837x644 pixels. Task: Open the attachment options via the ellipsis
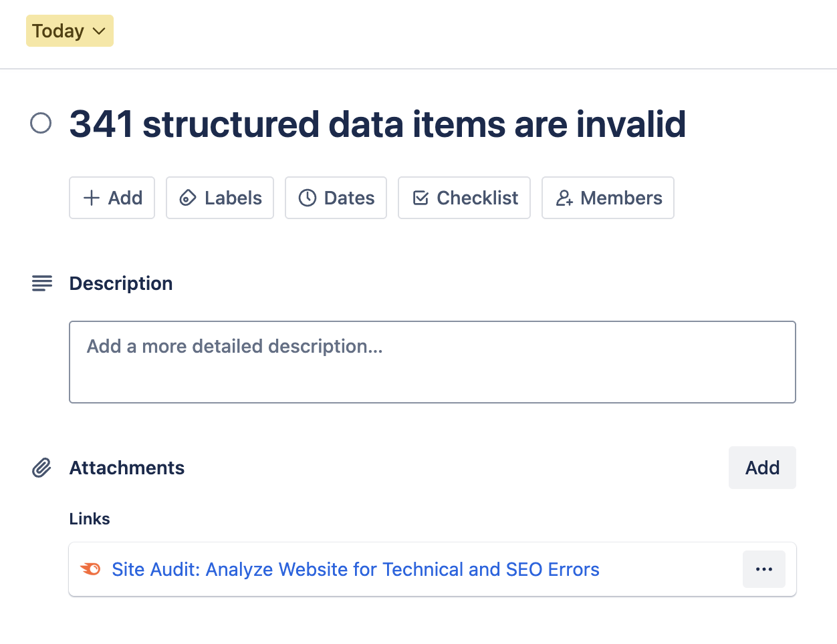point(763,569)
